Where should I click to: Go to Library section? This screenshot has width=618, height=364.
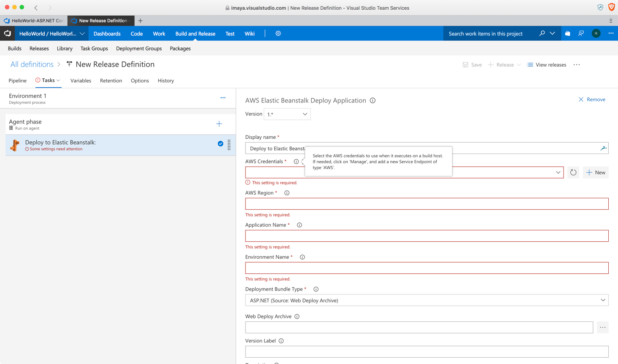65,49
